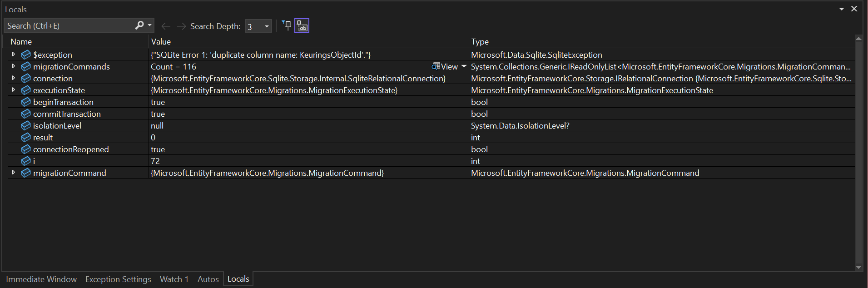Click the visualizer View icon for migrationCommands
The height and width of the screenshot is (288, 868).
(436, 66)
